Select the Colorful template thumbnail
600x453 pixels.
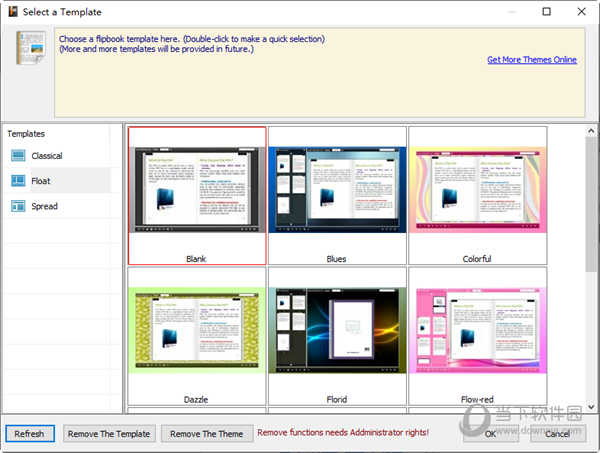click(x=478, y=190)
